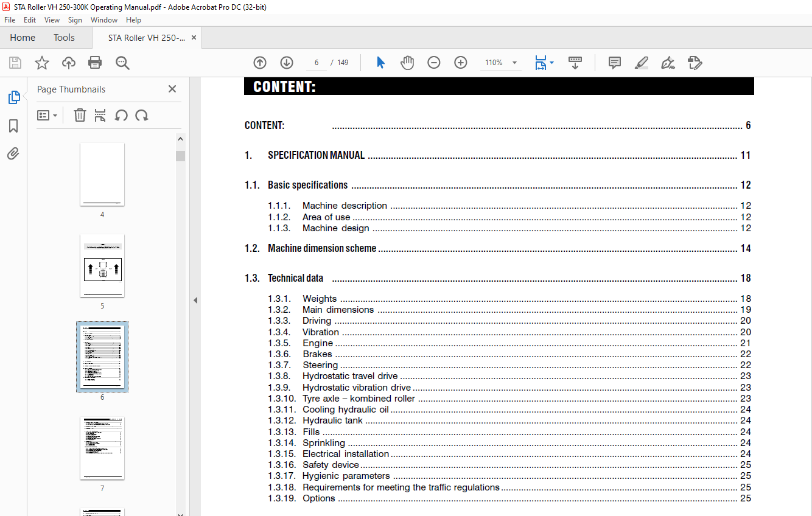Zoom in with plus icon
The image size is (812, 516).
pos(461,63)
